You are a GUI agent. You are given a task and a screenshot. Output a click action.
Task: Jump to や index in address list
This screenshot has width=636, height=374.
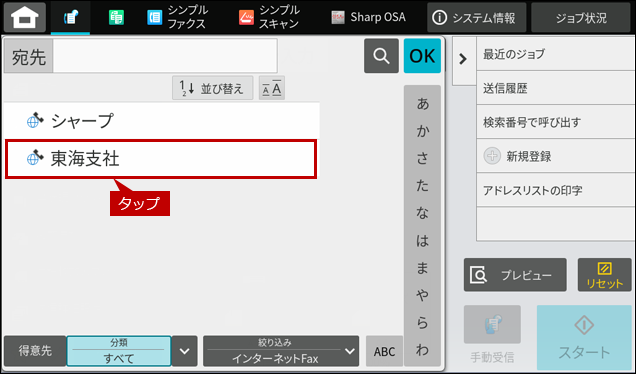coord(422,295)
